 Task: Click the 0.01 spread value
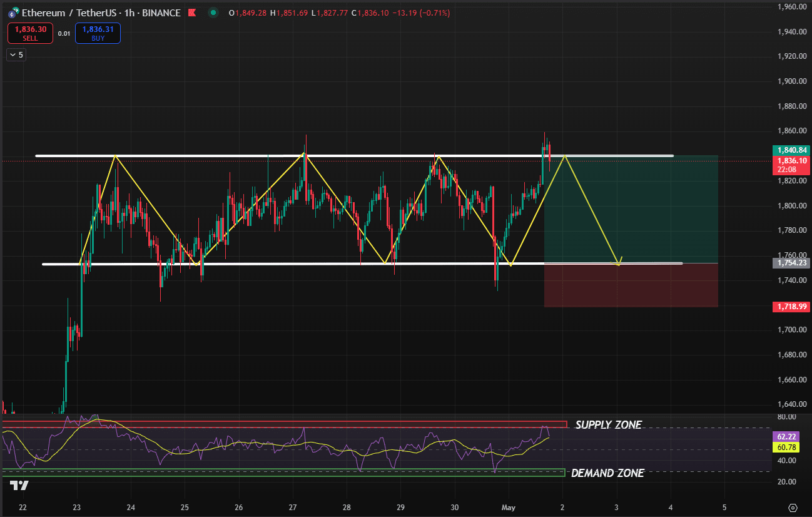tap(64, 34)
